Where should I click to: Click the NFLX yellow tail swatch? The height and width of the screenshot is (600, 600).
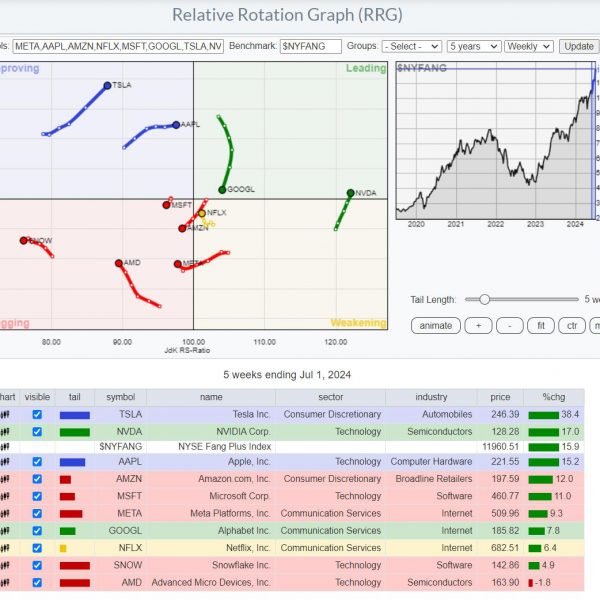click(x=63, y=549)
